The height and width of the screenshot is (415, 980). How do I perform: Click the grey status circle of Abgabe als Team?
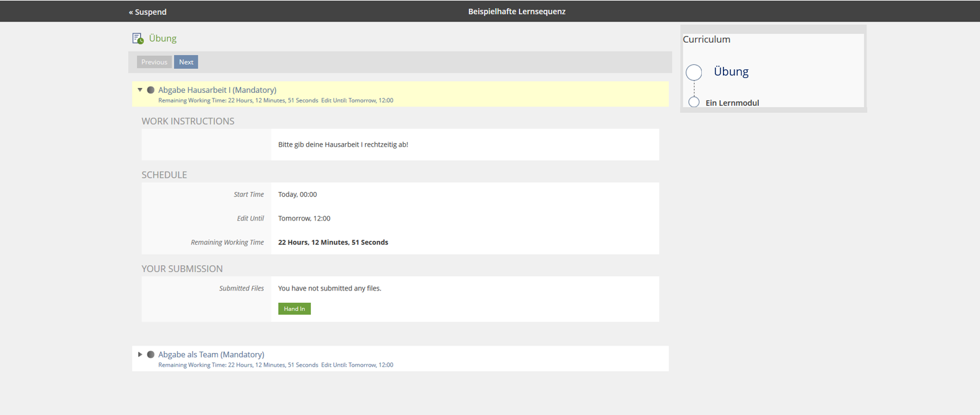click(x=151, y=355)
